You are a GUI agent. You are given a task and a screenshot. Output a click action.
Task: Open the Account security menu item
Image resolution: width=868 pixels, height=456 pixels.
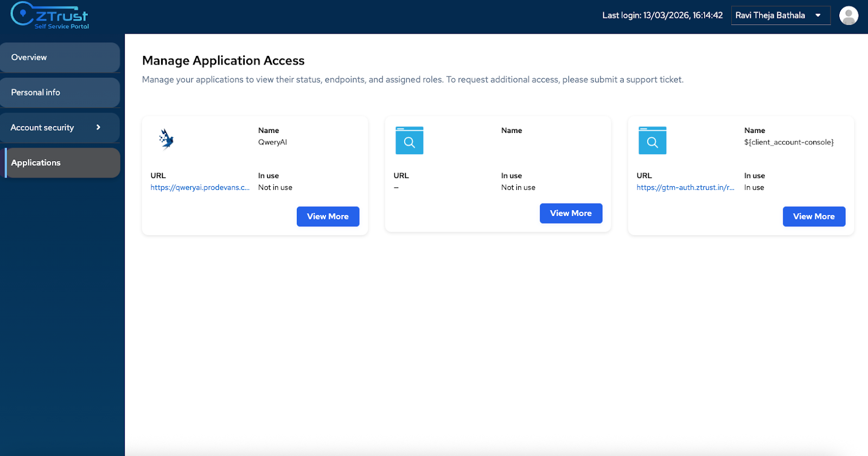coord(42,128)
